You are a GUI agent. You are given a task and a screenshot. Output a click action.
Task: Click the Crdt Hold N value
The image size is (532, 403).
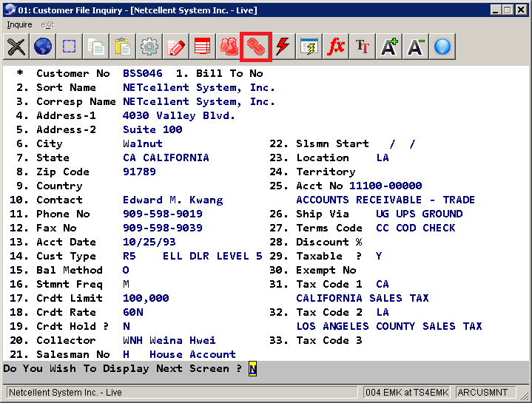click(127, 326)
